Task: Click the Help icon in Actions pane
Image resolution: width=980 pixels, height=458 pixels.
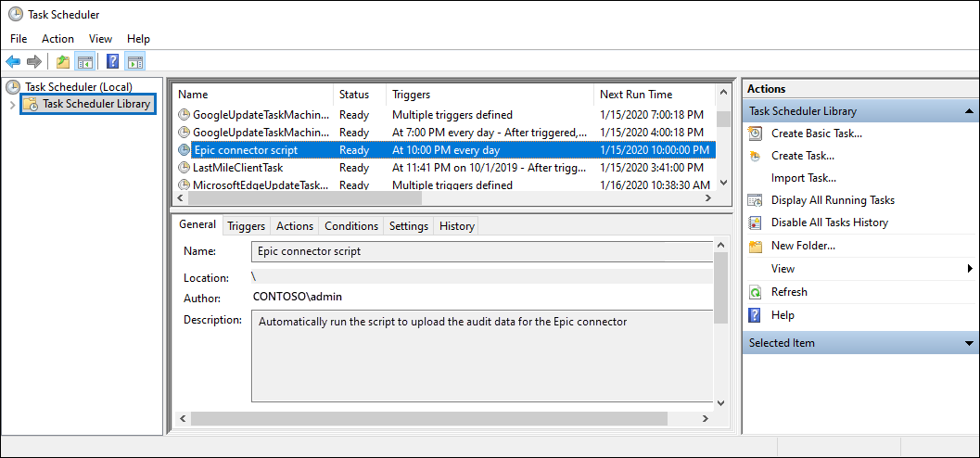Action: [x=756, y=315]
